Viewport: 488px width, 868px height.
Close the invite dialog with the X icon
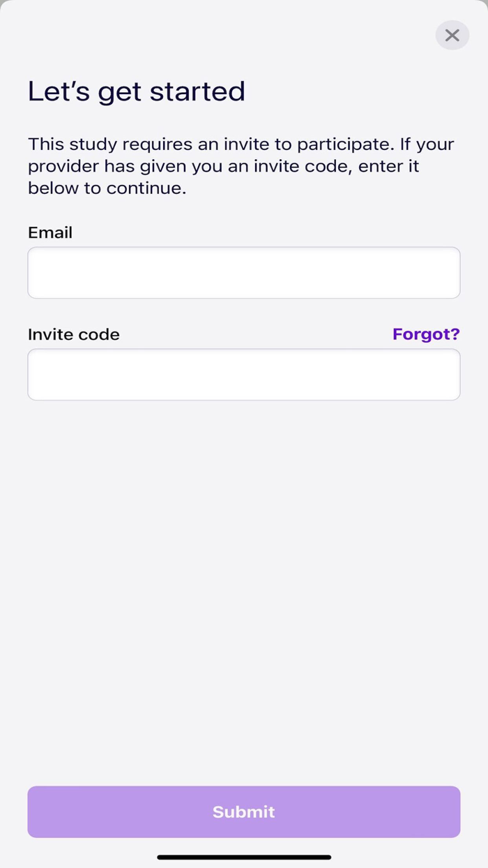(x=452, y=35)
